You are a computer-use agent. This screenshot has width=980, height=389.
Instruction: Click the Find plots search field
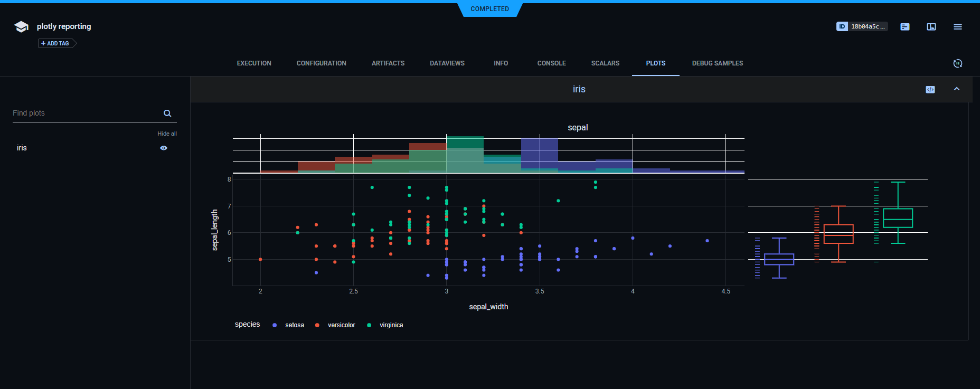84,113
